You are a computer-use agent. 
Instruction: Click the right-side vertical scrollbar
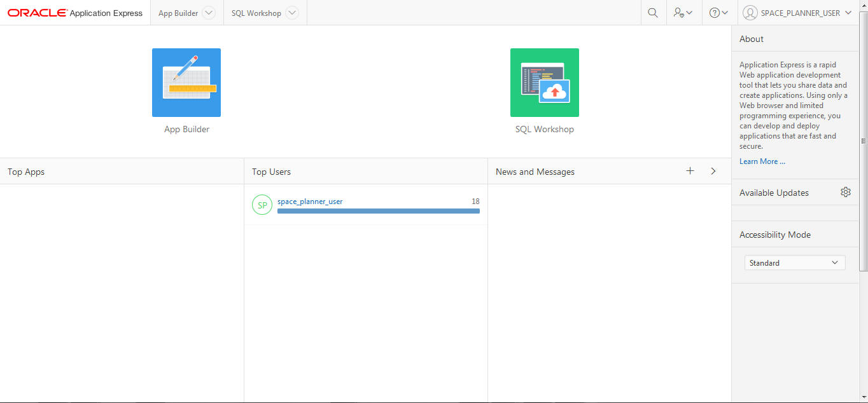tap(864, 141)
